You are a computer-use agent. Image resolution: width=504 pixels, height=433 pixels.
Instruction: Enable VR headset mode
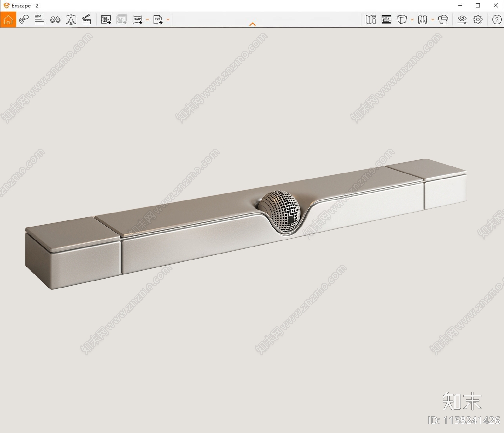[443, 20]
